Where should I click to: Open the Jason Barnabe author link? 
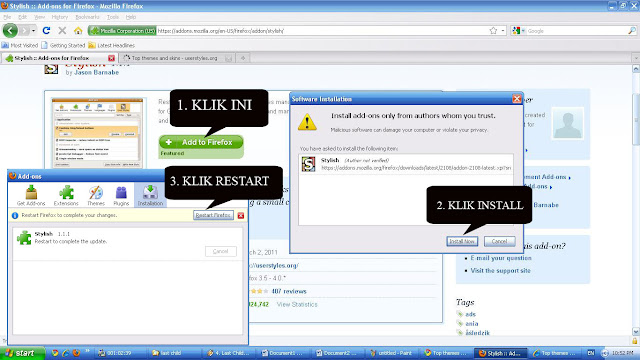coord(97,73)
